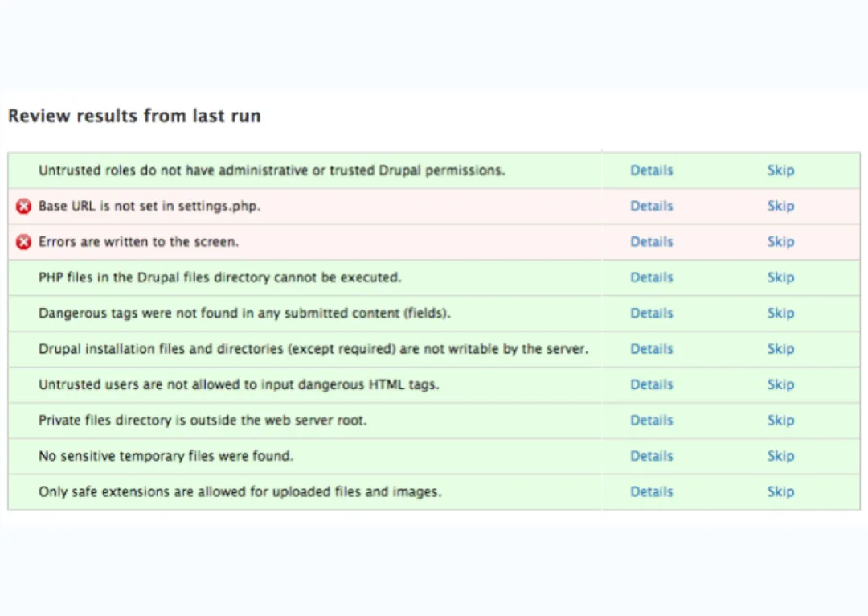Skip the installation files not writable check
The image size is (868, 616).
780,349
